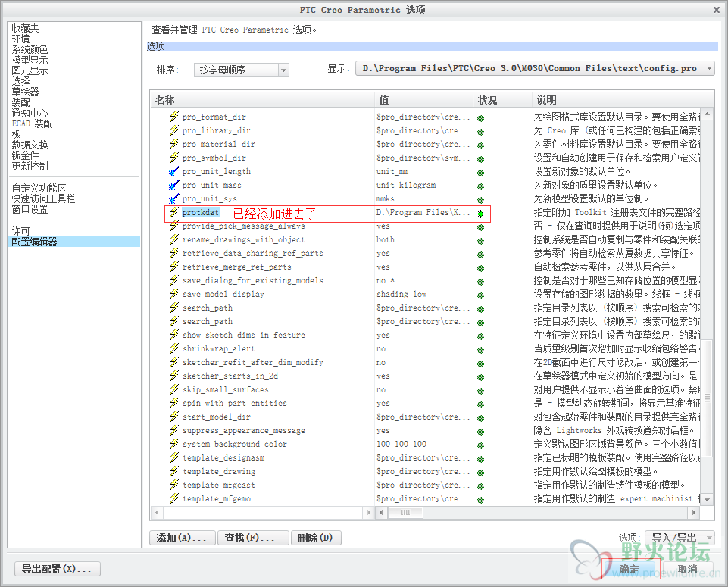Screen dimensions: 728x587
Task: Select 草绘器 category
Action: pyautogui.click(x=26, y=92)
